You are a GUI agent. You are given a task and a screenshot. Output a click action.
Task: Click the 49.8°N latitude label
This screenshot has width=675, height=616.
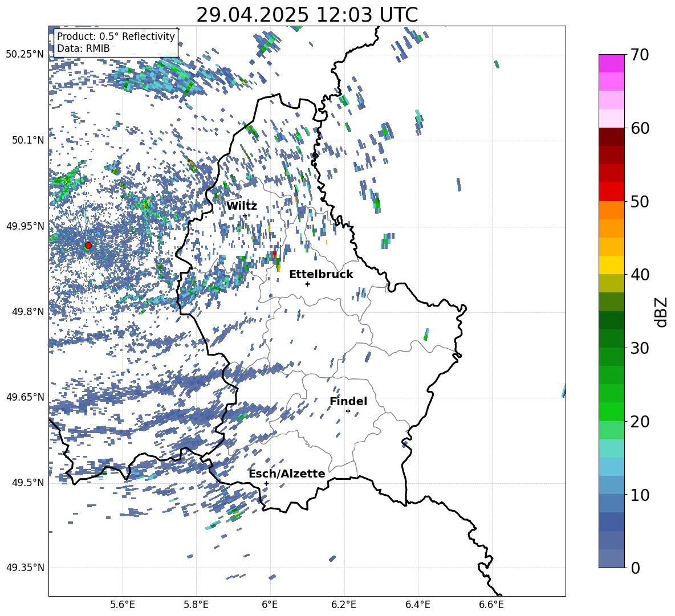point(27,312)
